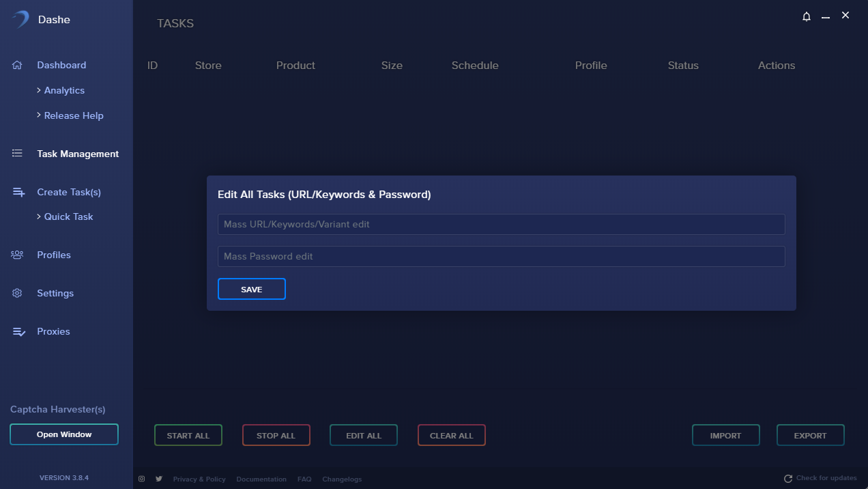The width and height of the screenshot is (868, 489).
Task: Click the Open Window captcha button
Action: (x=64, y=434)
